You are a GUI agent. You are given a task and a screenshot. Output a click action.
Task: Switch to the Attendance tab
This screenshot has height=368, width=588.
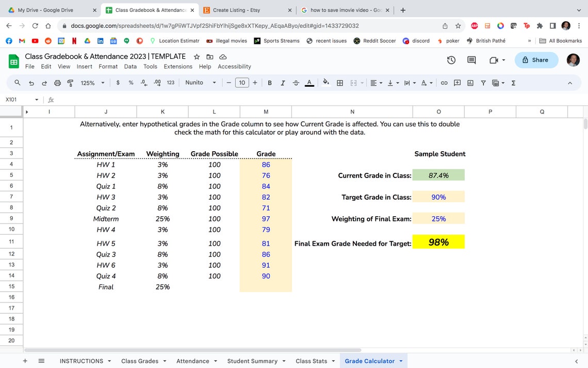tap(192, 361)
